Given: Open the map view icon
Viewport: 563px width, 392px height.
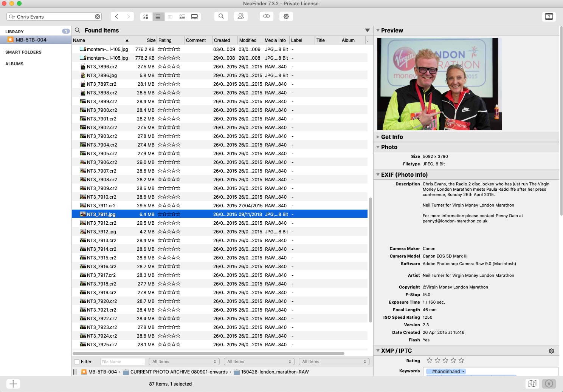Looking at the screenshot, I should click(x=532, y=384).
